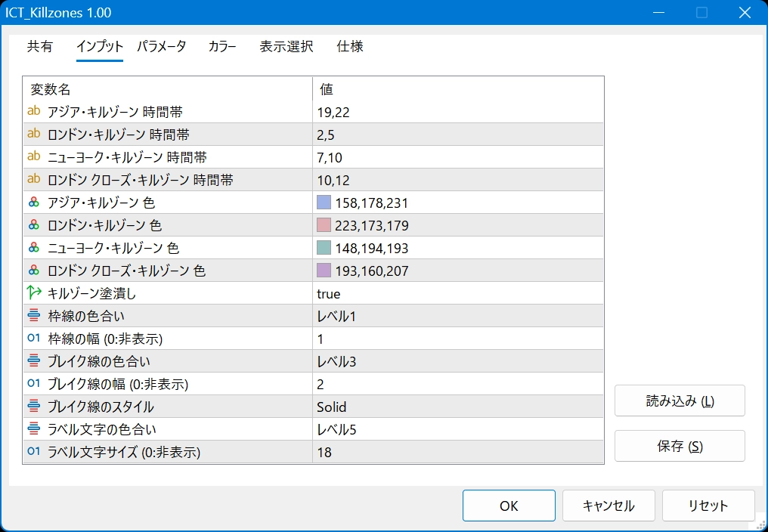Viewport: 768px width, 532px height.
Task: Switch to the 表示選択 tab
Action: tap(286, 47)
